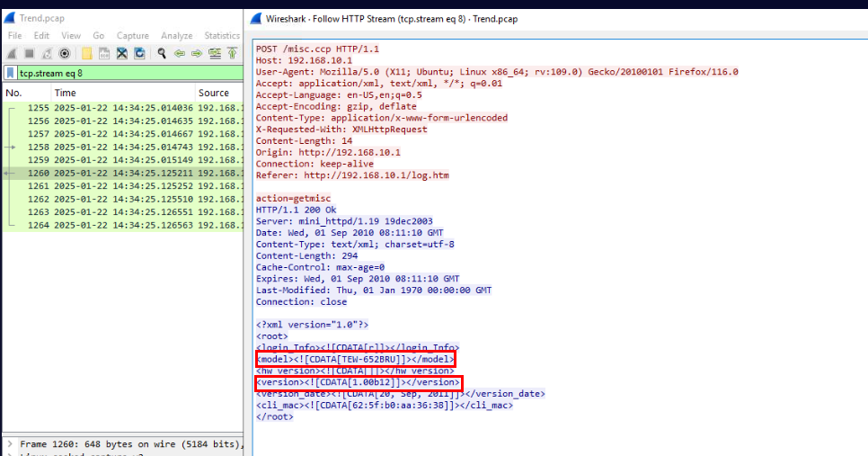868x456 pixels.
Task: Click X-Requested-With: XMLHttpRequest line
Action: (341, 130)
